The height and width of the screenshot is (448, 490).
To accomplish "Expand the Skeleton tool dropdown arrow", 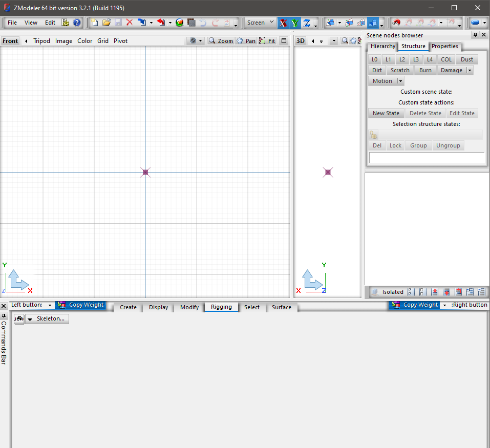I will (30, 319).
